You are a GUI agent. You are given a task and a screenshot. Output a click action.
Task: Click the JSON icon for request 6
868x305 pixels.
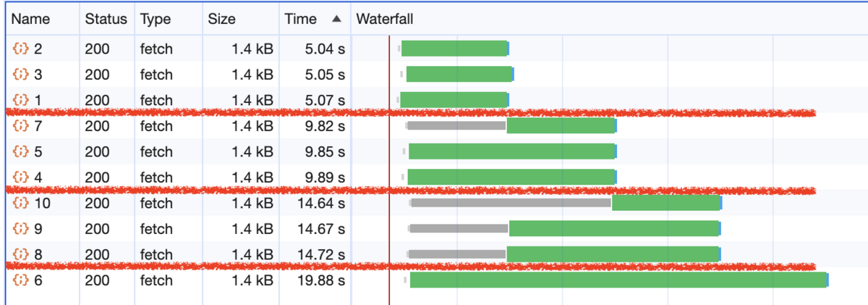(x=20, y=280)
